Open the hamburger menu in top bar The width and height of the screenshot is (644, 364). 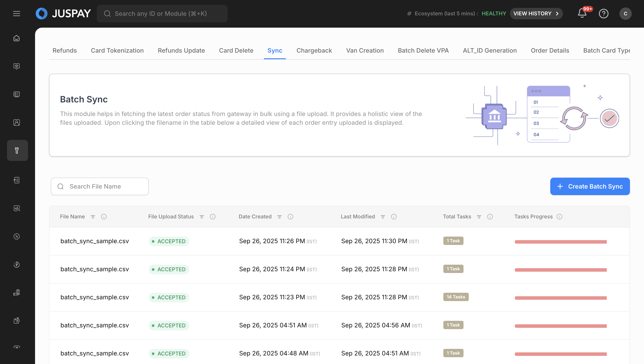(16, 14)
